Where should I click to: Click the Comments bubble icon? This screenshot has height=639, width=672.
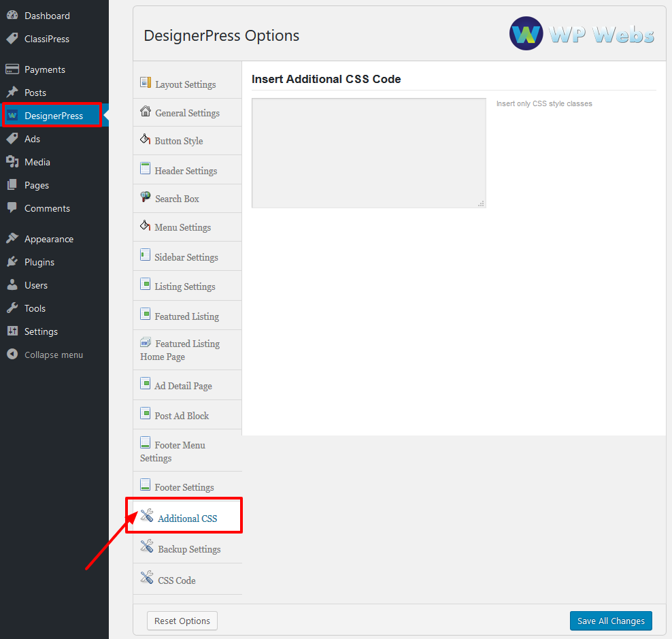12,208
